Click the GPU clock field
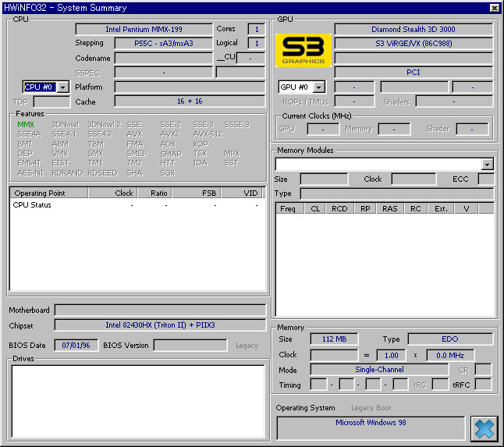504x447 pixels. point(323,129)
